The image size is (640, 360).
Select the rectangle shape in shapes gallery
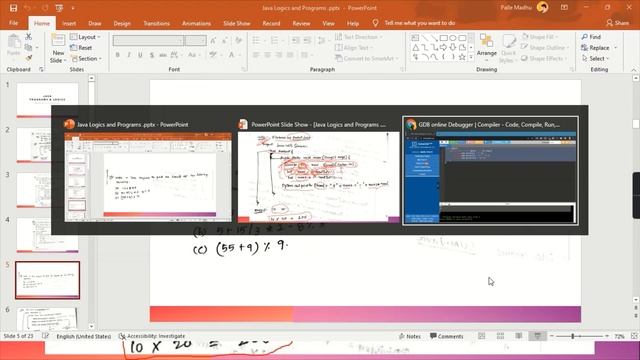click(443, 38)
